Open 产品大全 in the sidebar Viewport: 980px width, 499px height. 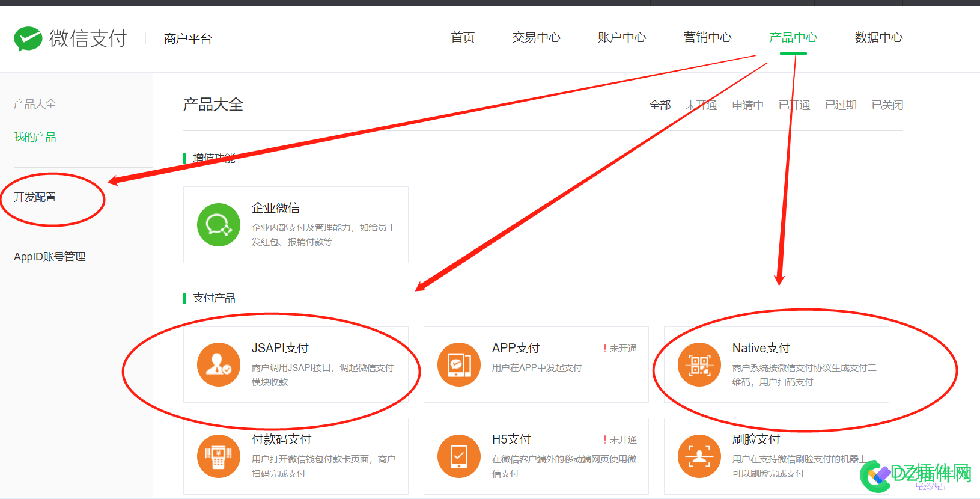35,104
